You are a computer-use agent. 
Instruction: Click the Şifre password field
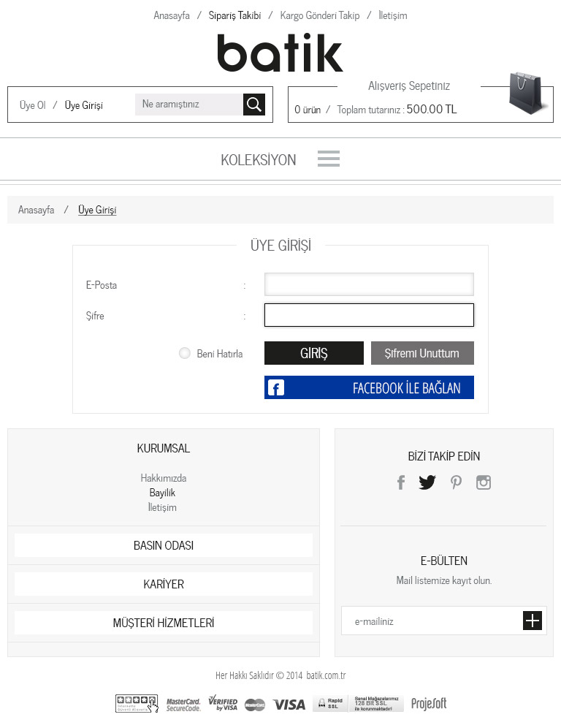coord(369,315)
